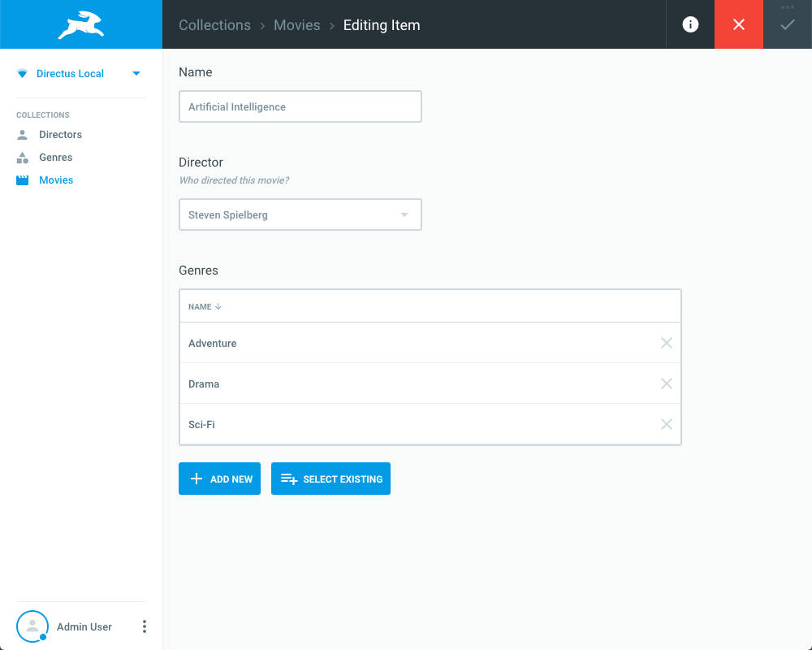Remove the Sci-Fi genre

pyautogui.click(x=667, y=424)
